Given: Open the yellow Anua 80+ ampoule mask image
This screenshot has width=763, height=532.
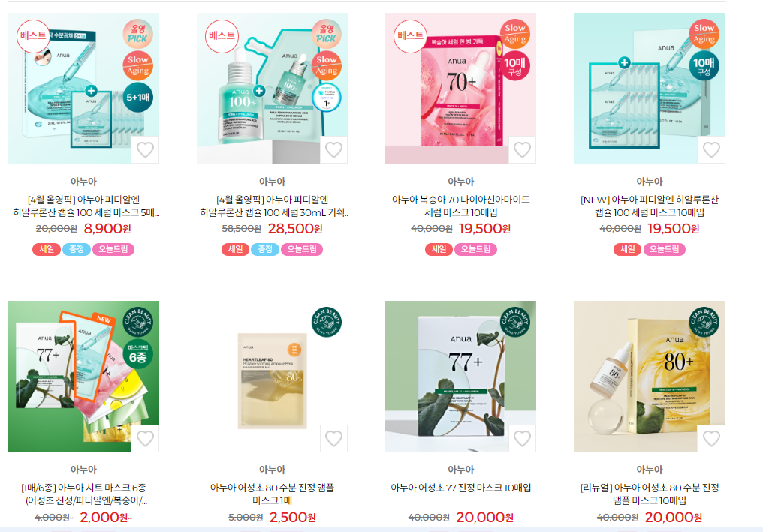Looking at the screenshot, I should 650,377.
